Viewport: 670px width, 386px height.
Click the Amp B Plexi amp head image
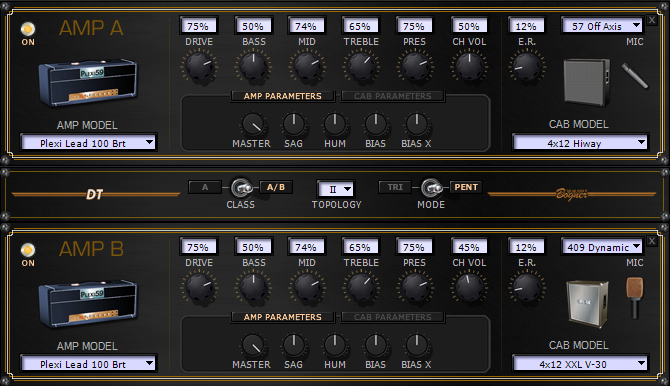tap(88, 304)
